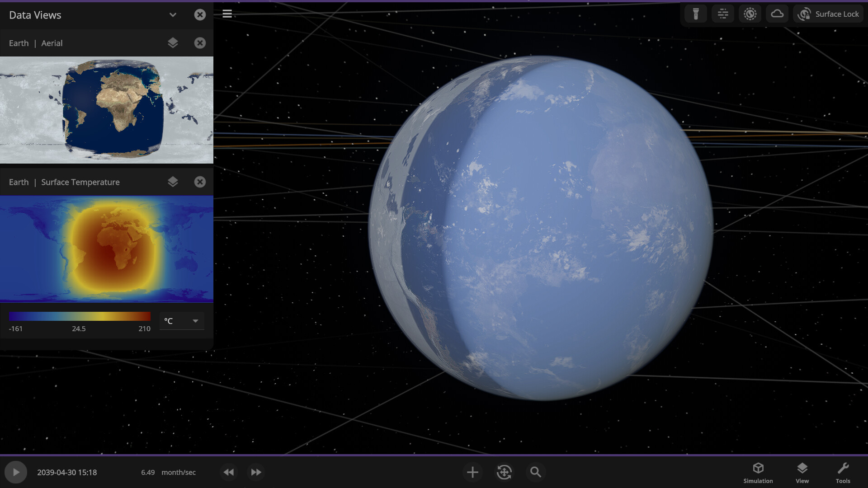Click the cloud coverage toggle icon

(777, 14)
